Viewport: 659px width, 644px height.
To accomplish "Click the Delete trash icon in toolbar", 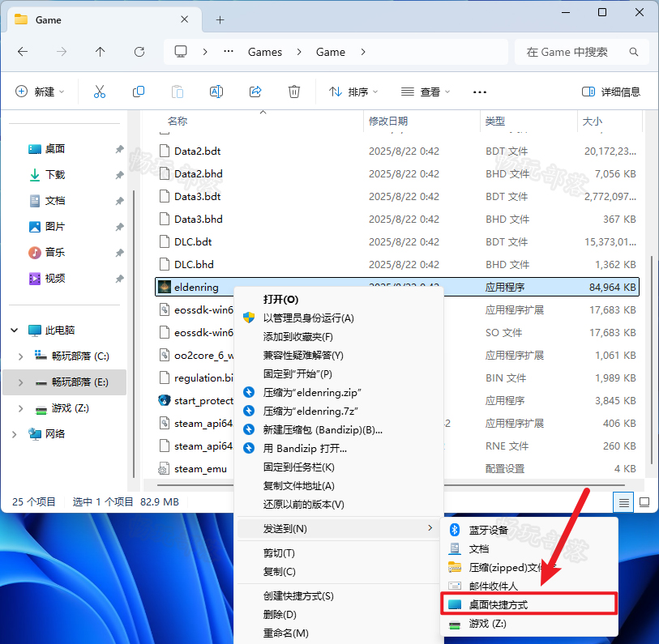I will (293, 92).
